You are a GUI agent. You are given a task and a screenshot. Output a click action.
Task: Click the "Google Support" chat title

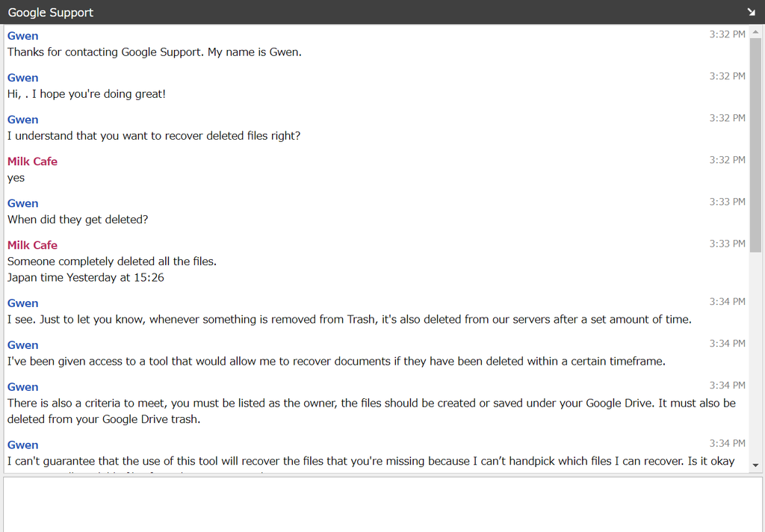[51, 13]
